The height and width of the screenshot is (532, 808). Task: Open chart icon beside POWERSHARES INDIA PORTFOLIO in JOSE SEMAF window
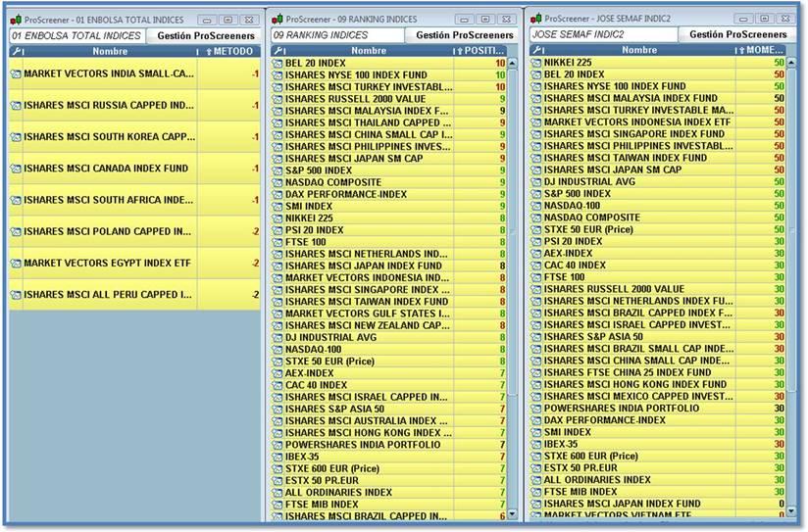coord(536,409)
